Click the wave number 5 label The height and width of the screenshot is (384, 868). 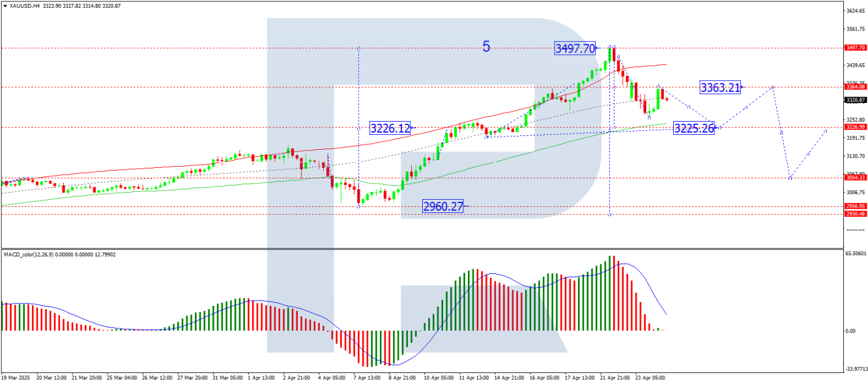point(486,46)
